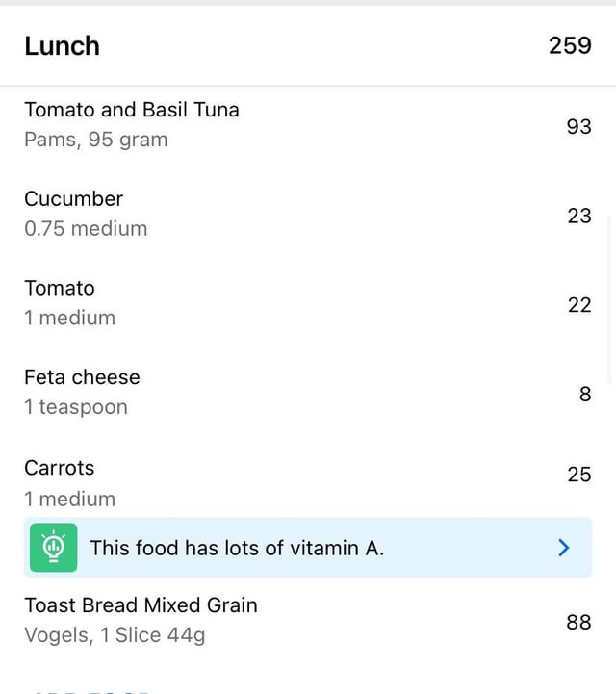Click the vertical scrollbar on right edge
The width and height of the screenshot is (616, 694).
tap(610, 301)
